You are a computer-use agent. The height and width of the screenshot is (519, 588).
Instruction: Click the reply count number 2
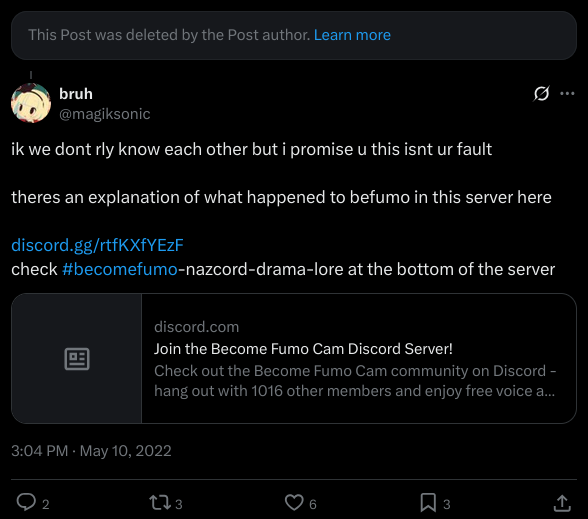[x=45, y=504]
